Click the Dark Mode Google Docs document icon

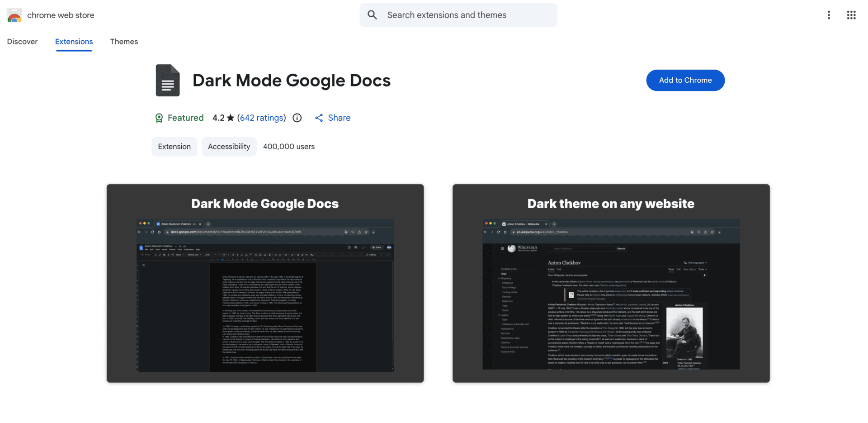click(x=168, y=81)
